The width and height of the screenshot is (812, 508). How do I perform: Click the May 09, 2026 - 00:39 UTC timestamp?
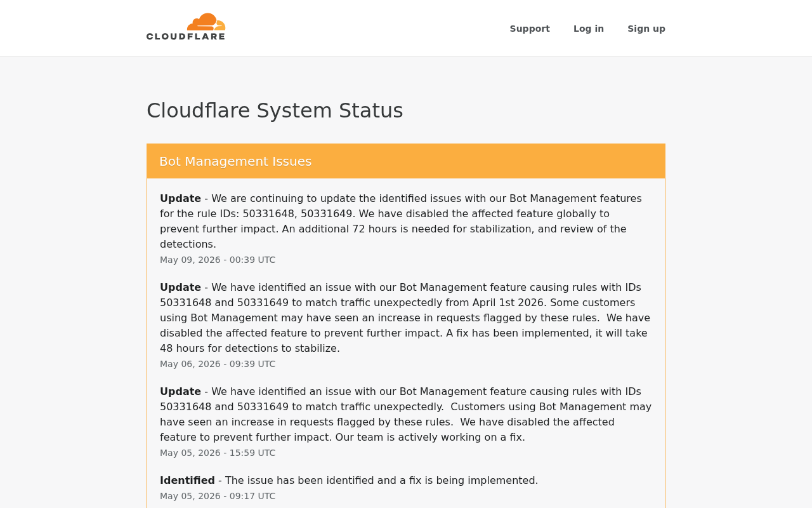pos(218,260)
